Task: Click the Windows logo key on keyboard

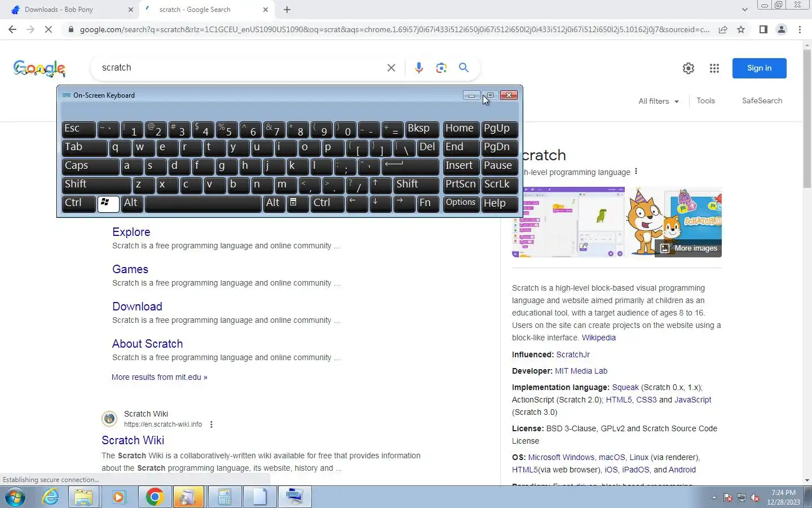Action: (108, 203)
